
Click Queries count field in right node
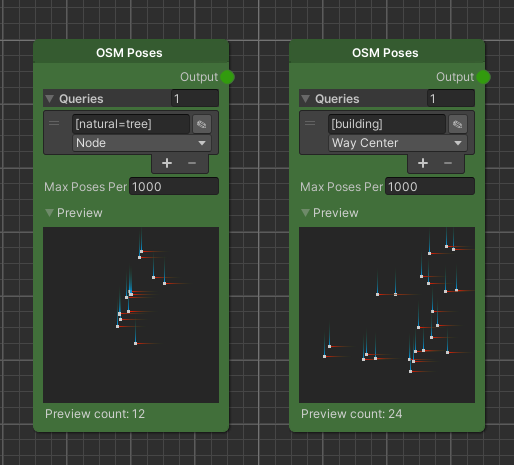[451, 98]
